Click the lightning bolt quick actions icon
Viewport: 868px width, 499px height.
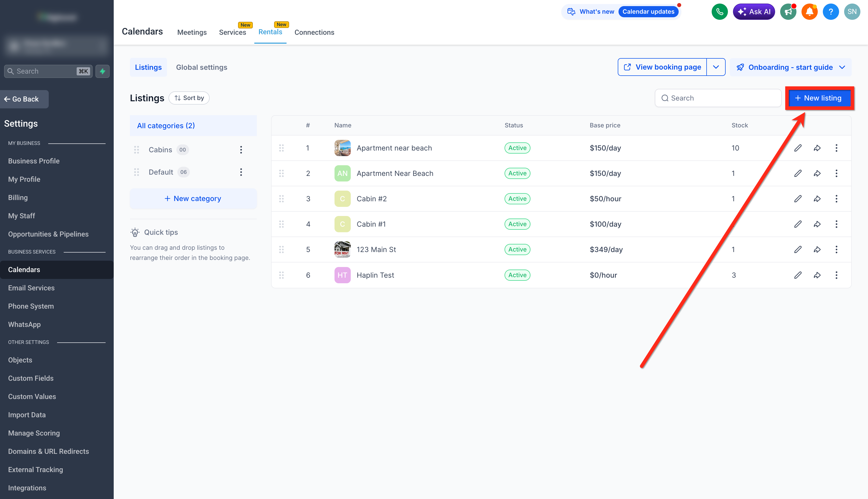103,71
